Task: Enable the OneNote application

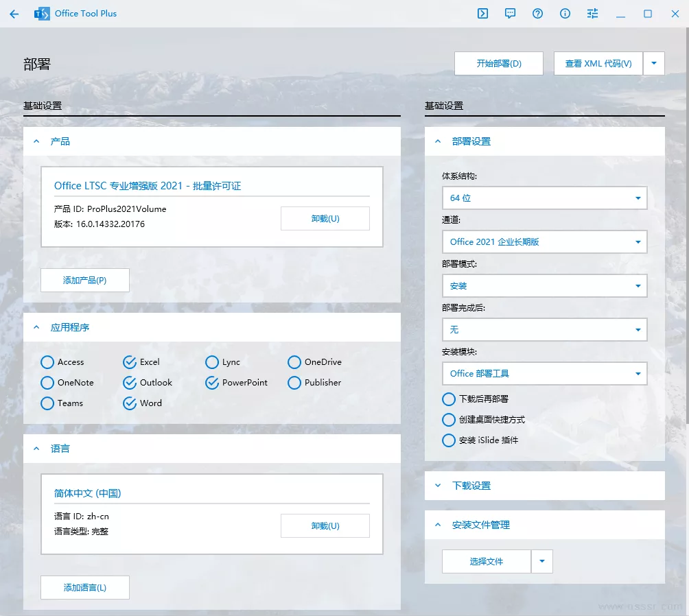Action: pos(67,383)
